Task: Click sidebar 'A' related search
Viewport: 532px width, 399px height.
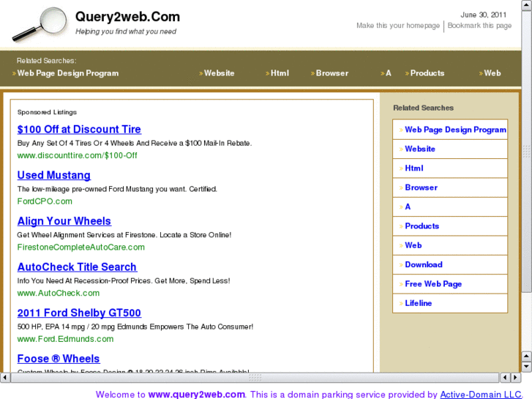Action: [x=408, y=206]
